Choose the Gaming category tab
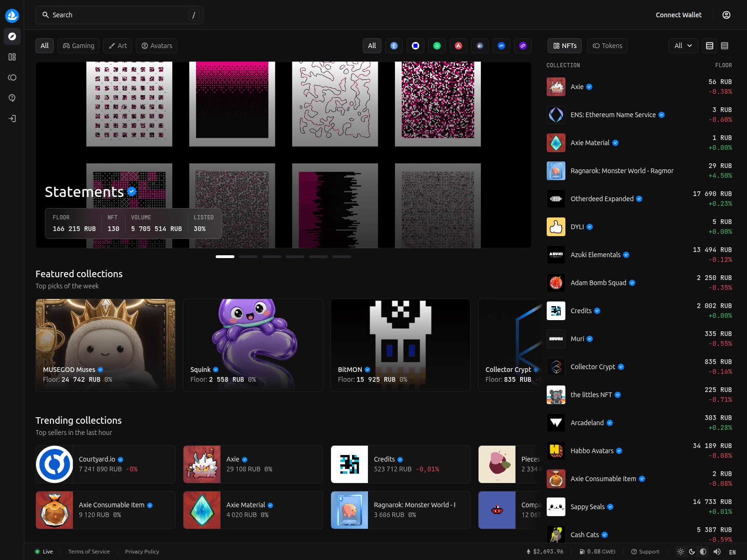Viewport: 747px width, 560px height. point(78,46)
